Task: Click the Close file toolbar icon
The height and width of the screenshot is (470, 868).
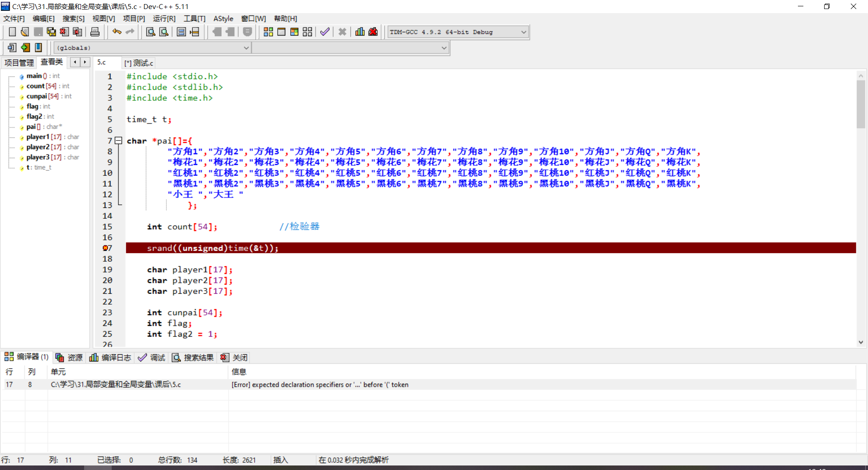Action: (64, 32)
